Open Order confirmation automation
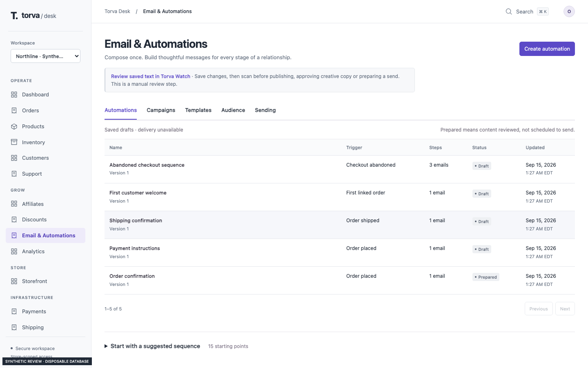 132,276
